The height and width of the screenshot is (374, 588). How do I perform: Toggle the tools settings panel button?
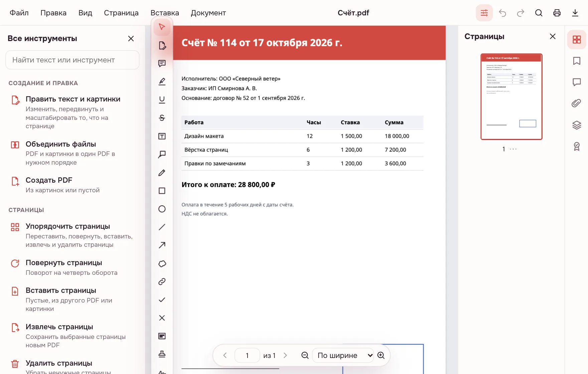(x=484, y=13)
